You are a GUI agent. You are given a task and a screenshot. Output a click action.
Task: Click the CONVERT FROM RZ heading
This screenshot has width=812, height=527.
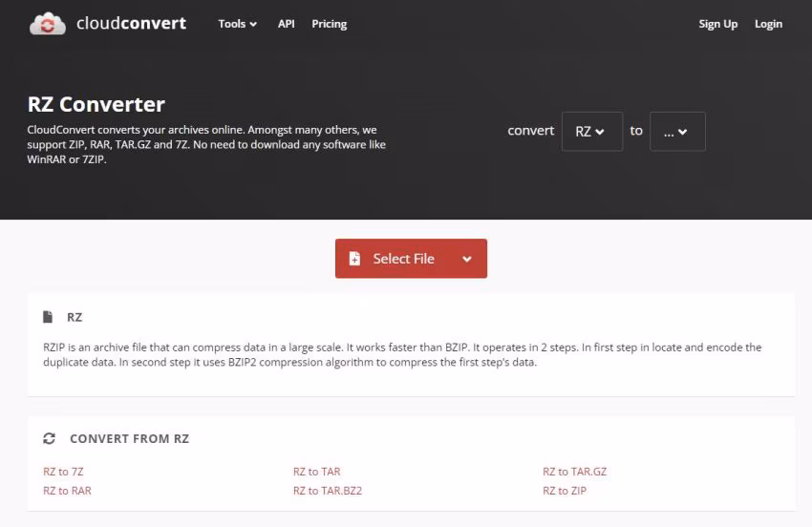click(130, 438)
